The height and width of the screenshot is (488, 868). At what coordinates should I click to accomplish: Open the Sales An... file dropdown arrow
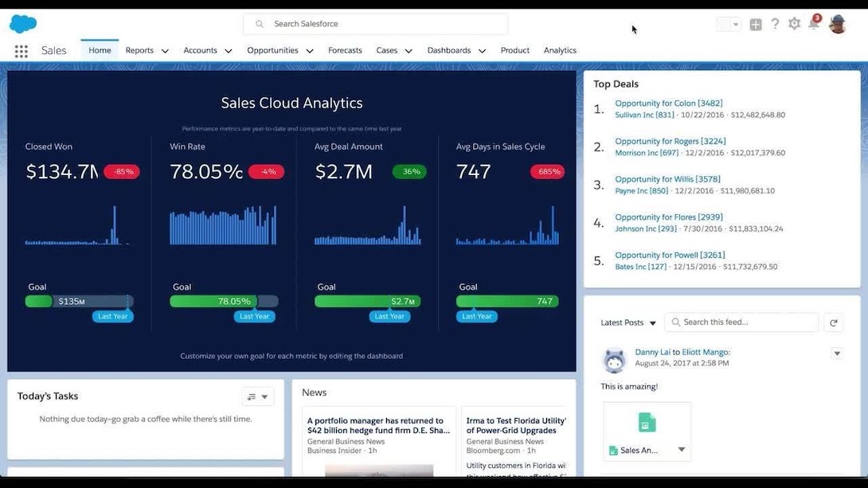pyautogui.click(x=682, y=450)
